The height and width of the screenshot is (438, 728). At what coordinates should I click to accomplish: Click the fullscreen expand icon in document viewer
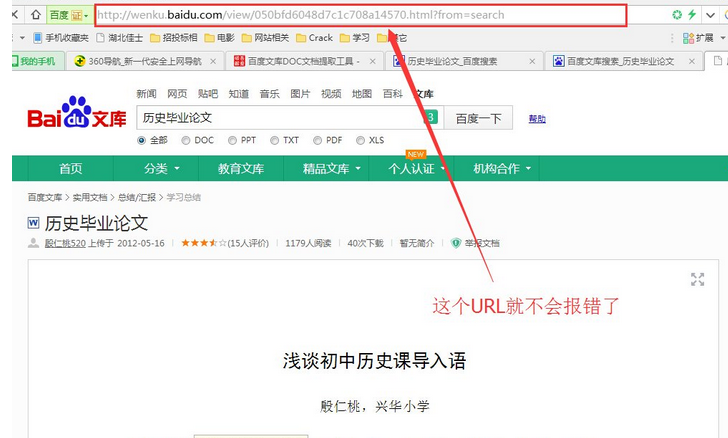[x=697, y=279]
